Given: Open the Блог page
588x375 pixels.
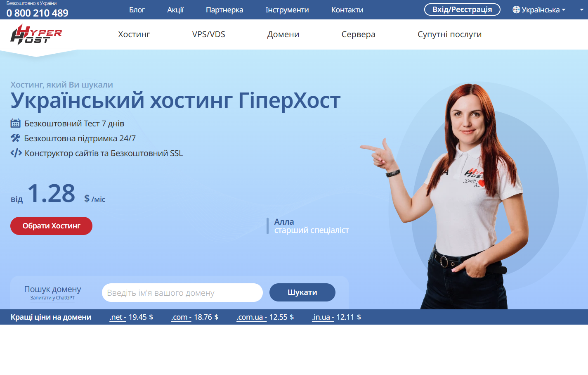Looking at the screenshot, I should point(137,9).
